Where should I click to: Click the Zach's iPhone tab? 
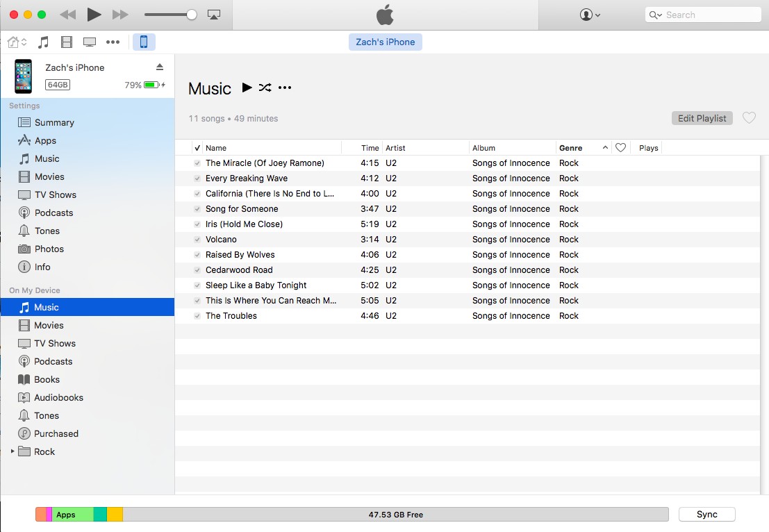coord(386,42)
